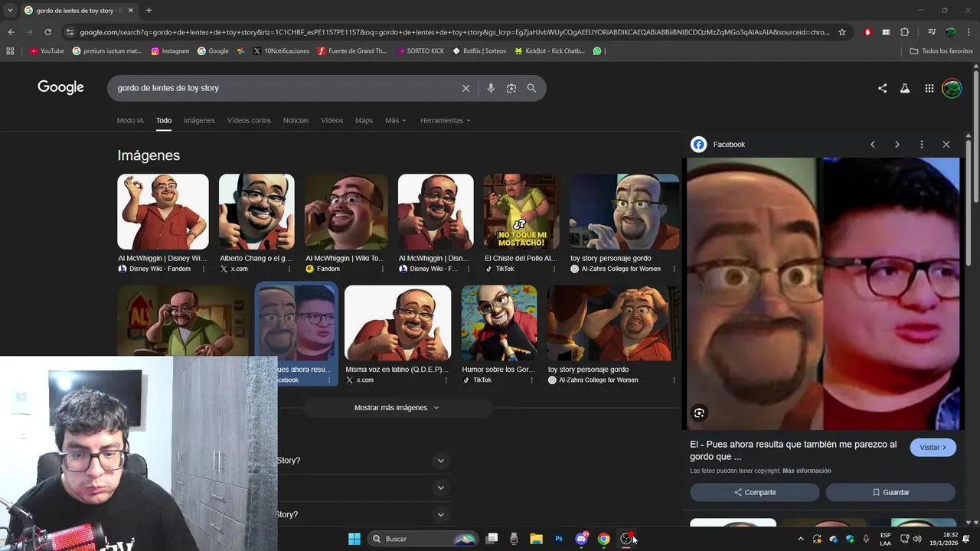
Task: Open Google Lens image search icon
Action: point(511,88)
